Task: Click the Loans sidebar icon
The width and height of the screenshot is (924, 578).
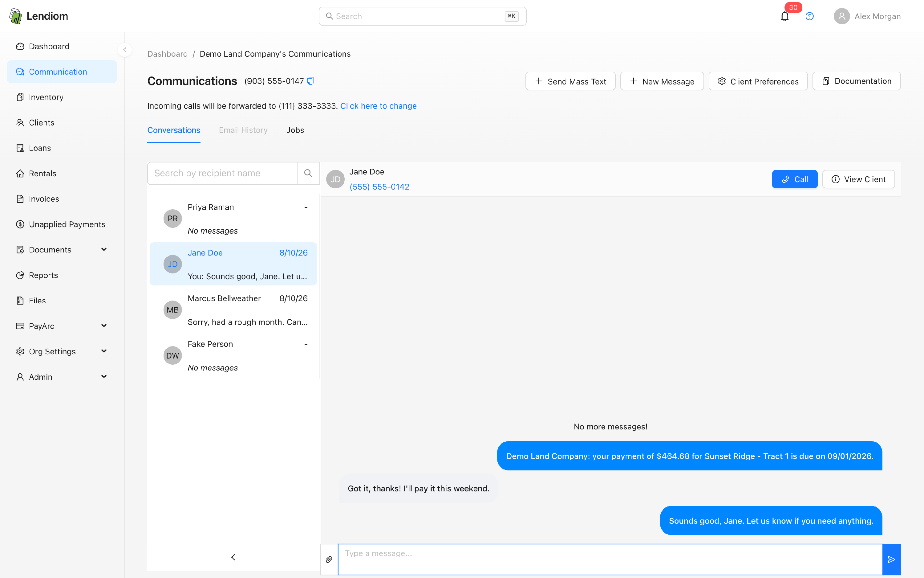Action: (20, 148)
